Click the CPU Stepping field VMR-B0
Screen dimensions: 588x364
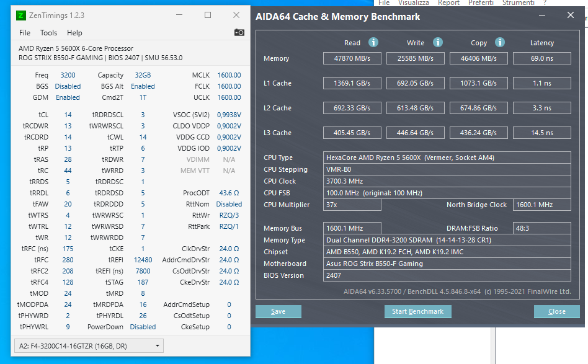click(447, 169)
